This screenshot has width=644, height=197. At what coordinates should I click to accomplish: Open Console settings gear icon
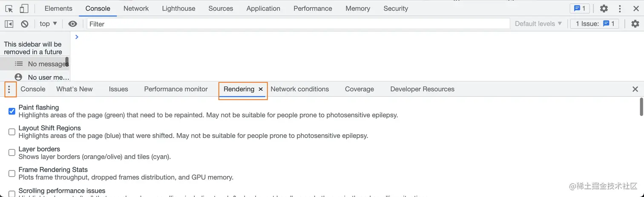coord(635,24)
